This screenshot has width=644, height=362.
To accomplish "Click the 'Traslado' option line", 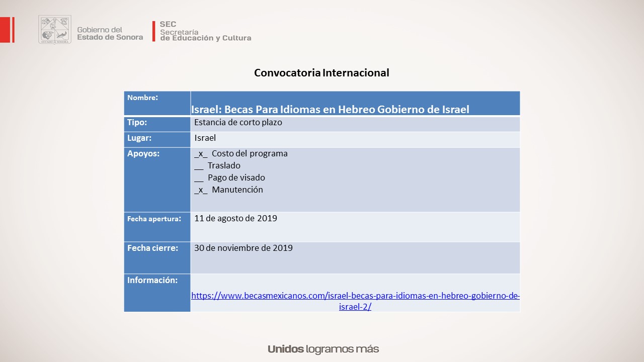I will tap(217, 165).
